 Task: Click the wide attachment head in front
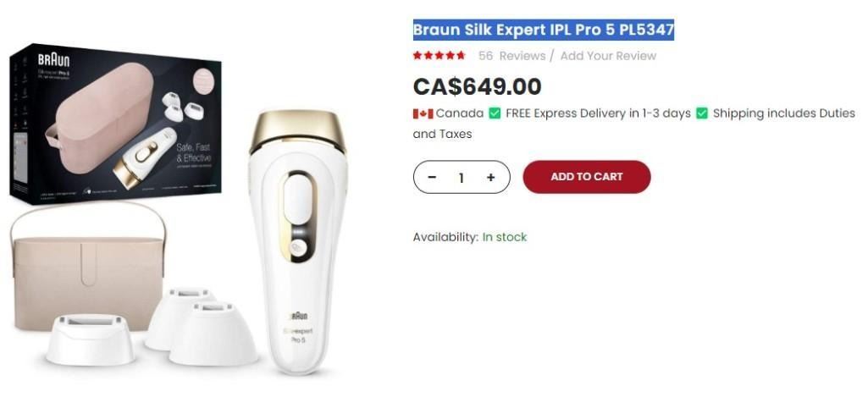tap(90, 339)
